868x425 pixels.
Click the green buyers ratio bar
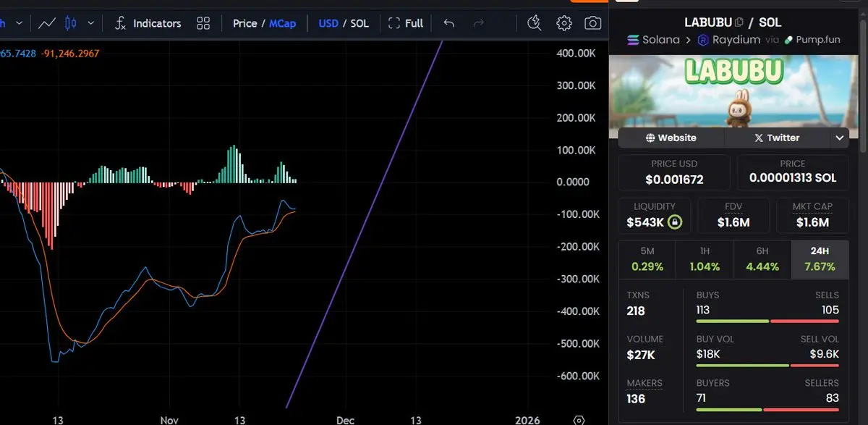tap(728, 408)
